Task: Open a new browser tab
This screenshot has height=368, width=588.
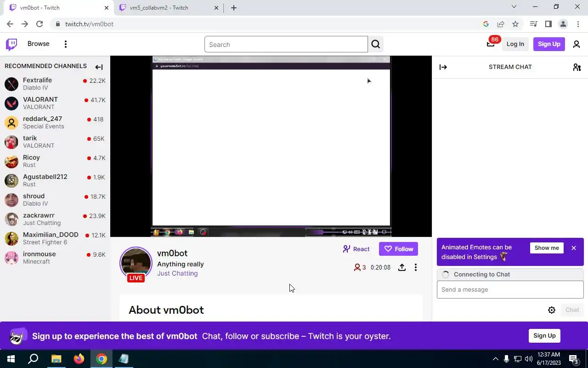Action: [x=234, y=8]
